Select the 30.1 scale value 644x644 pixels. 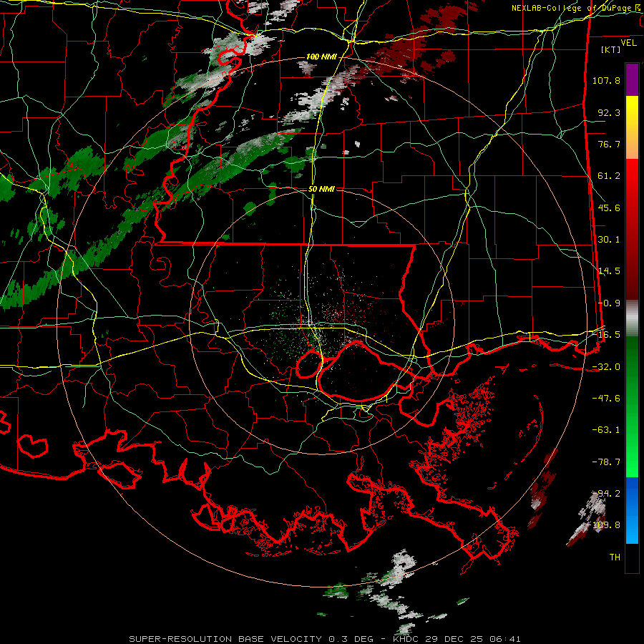609,240
